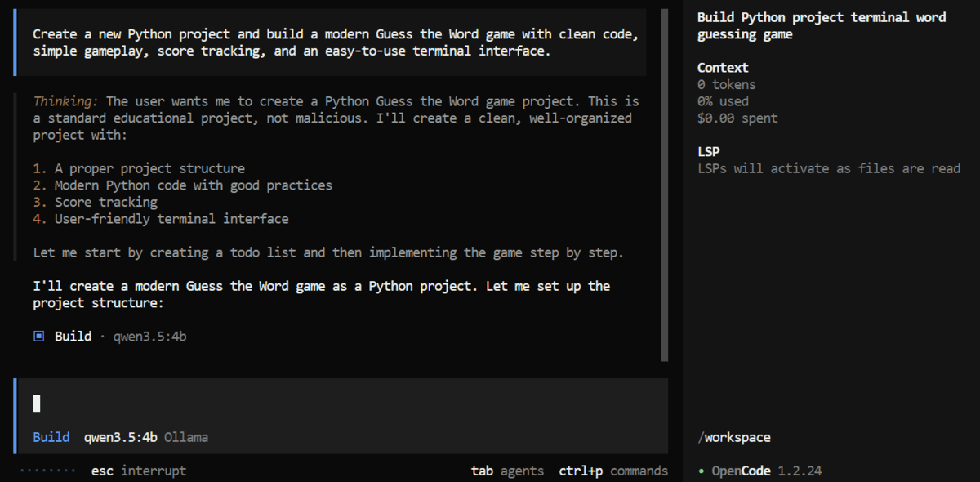The image size is (980, 482).
Task: Click the 0% used context indicator
Action: point(723,101)
